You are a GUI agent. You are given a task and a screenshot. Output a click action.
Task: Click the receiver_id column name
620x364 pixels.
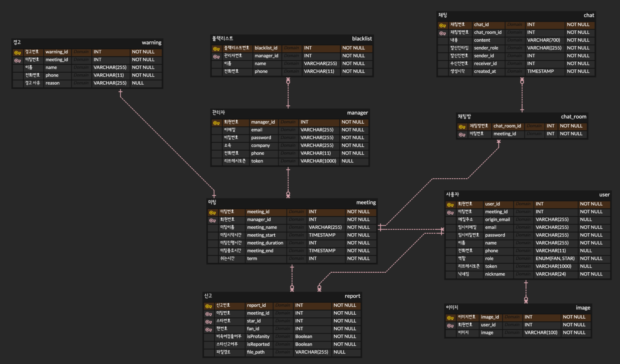pyautogui.click(x=485, y=63)
